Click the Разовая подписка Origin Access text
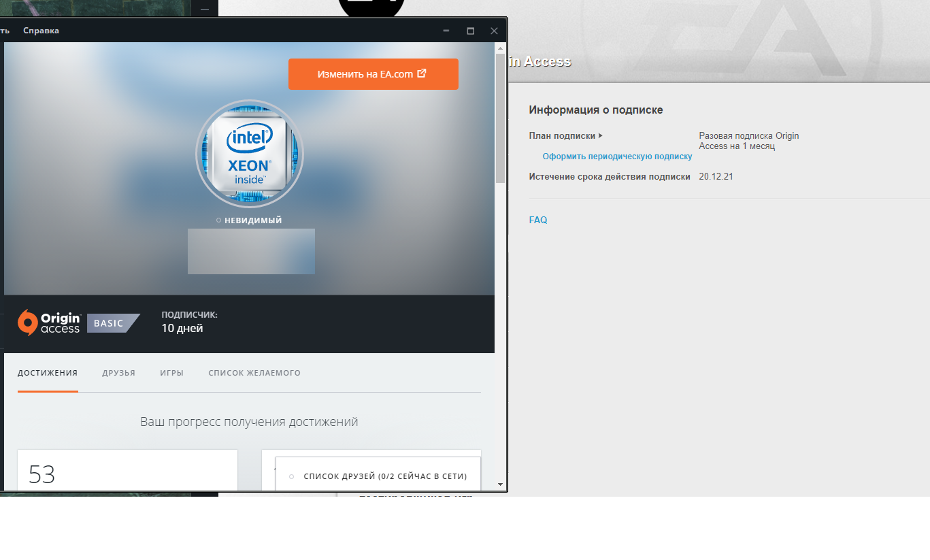Viewport: 930px width, 560px height. [x=749, y=141]
